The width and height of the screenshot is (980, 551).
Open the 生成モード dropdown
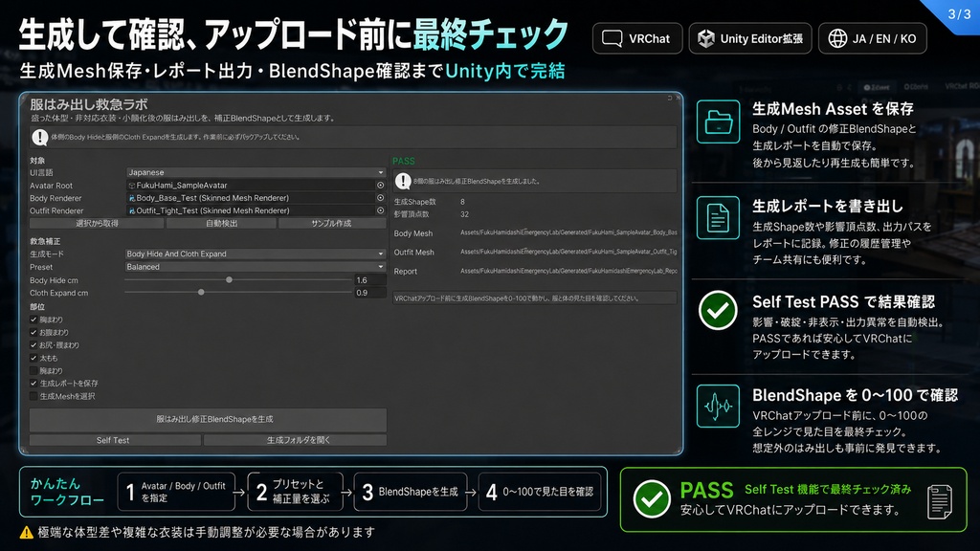pos(256,253)
